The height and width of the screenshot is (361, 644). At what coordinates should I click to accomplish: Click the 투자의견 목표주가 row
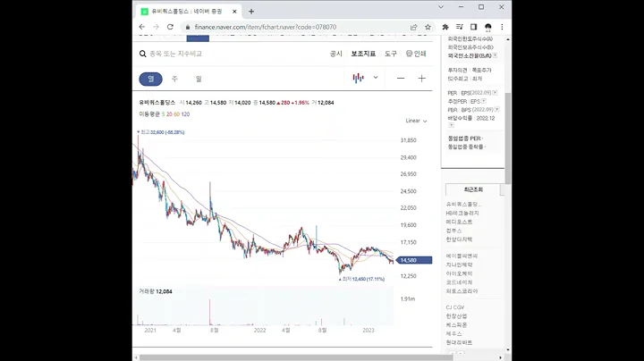coord(470,71)
